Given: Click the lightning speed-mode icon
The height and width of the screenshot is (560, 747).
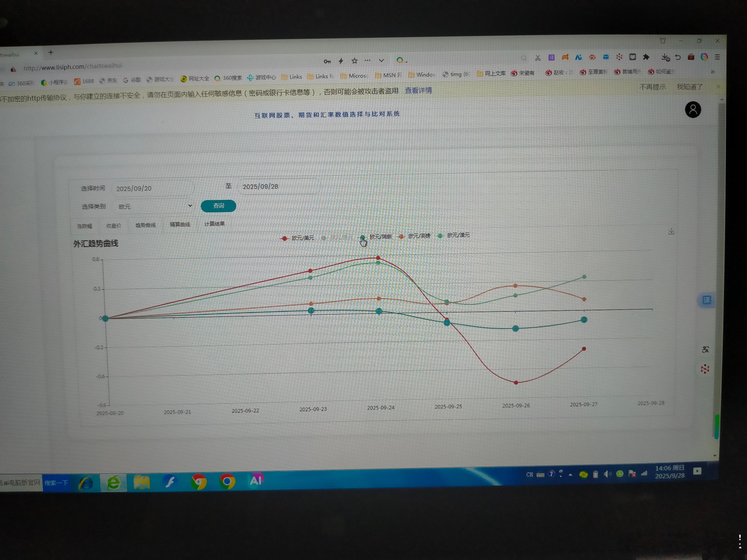Looking at the screenshot, I should (x=341, y=61).
